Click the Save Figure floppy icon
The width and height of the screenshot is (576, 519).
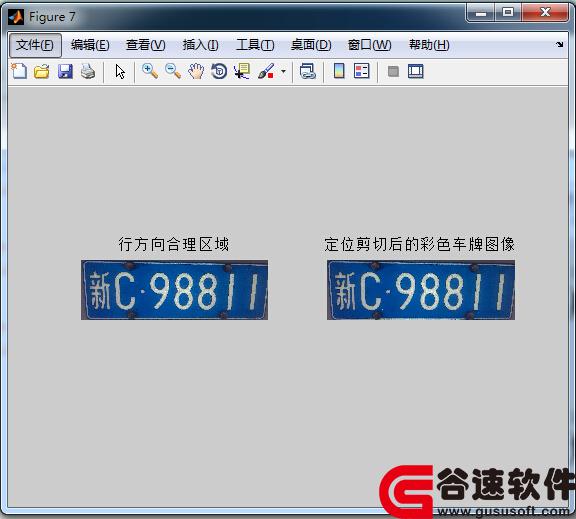65,71
